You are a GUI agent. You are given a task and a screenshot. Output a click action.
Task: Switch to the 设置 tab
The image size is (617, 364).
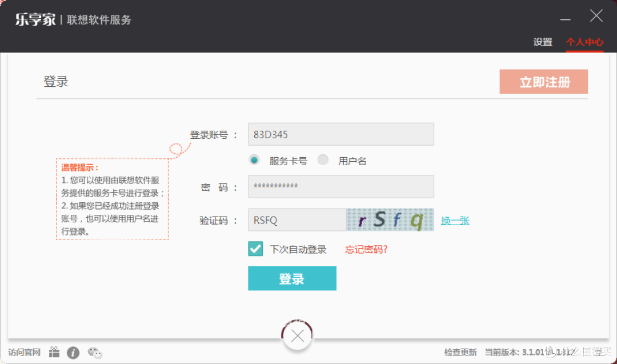coord(543,42)
